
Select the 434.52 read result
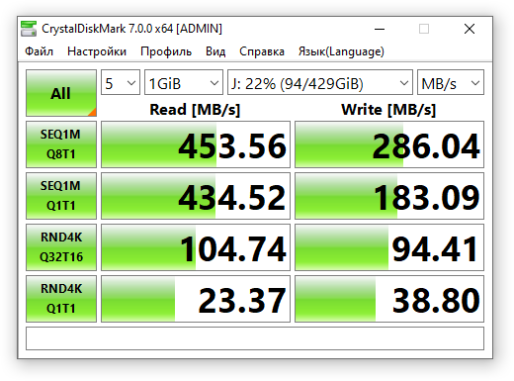click(196, 196)
